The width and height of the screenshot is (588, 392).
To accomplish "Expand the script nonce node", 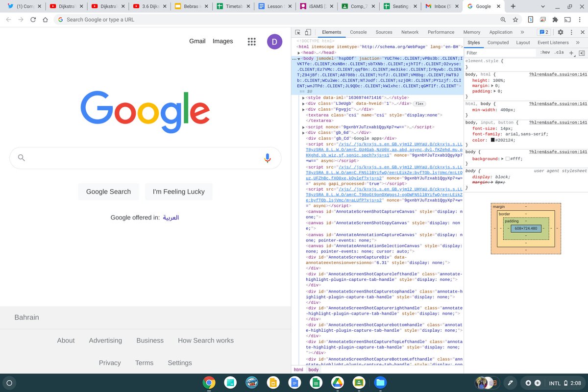I will [x=303, y=127].
